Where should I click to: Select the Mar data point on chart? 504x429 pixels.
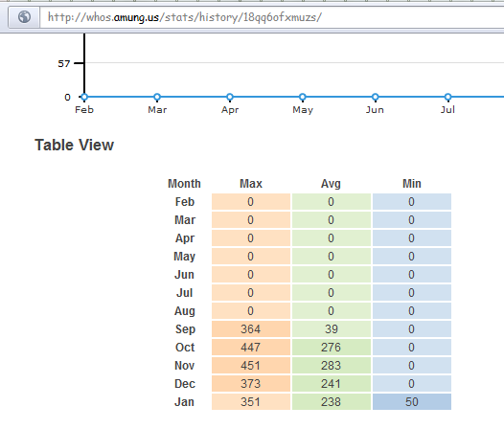pos(157,97)
